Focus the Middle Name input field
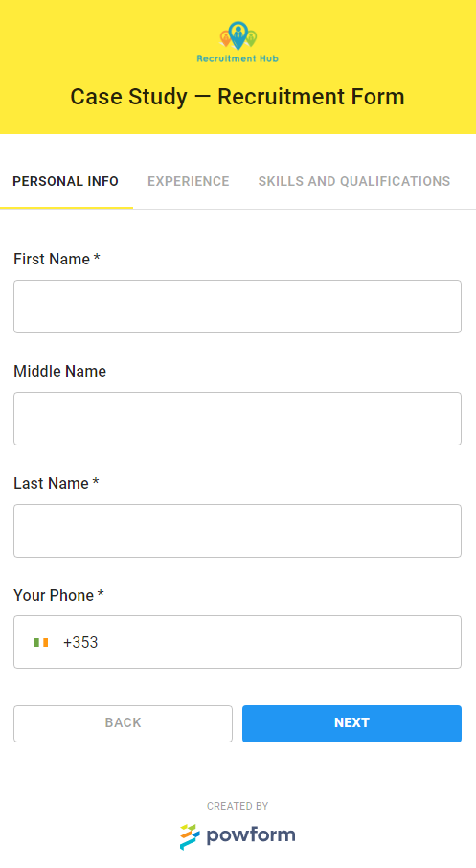476x868 pixels. [238, 419]
